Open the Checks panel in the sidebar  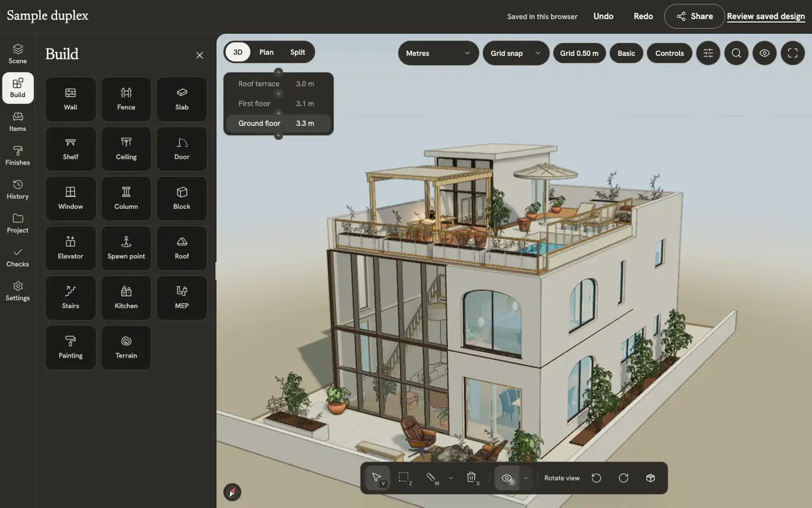coord(18,257)
